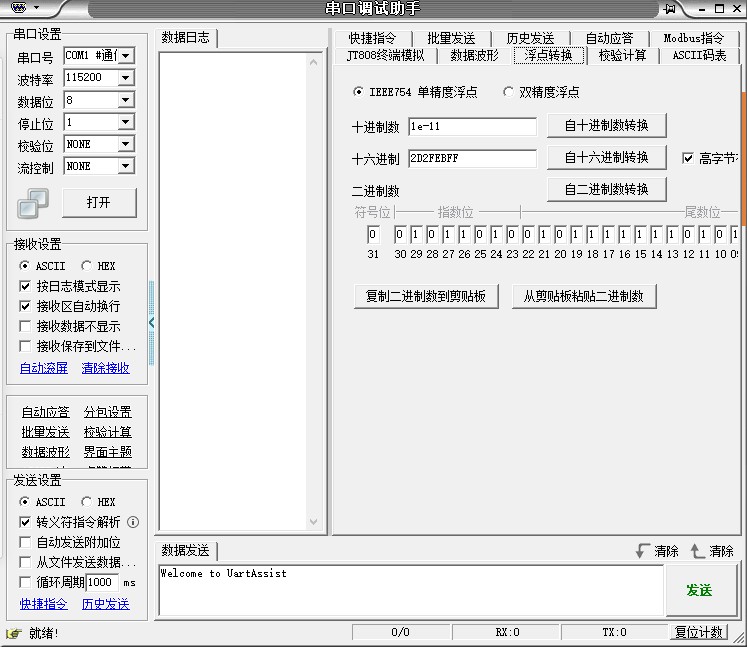Image resolution: width=747 pixels, height=647 pixels.
Task: Click 打开 button to open port
Action: pyautogui.click(x=99, y=202)
